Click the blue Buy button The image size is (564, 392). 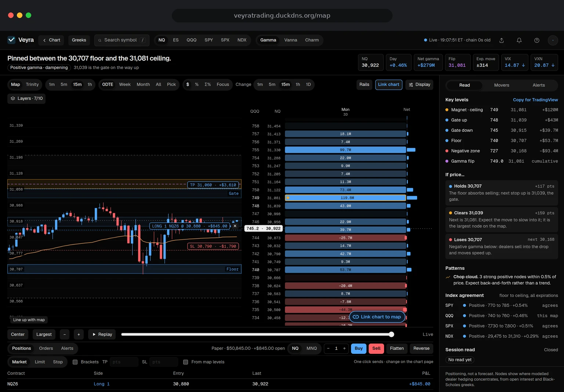(x=359, y=348)
